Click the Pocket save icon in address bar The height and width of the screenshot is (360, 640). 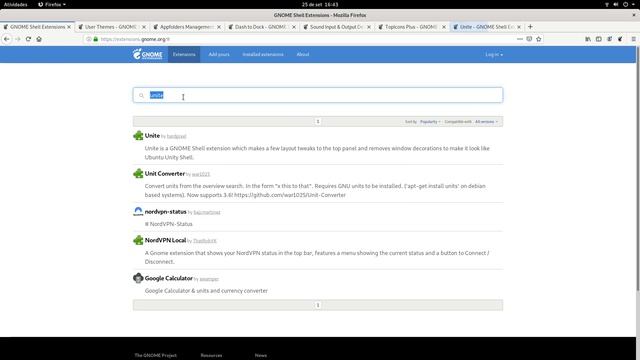point(529,39)
